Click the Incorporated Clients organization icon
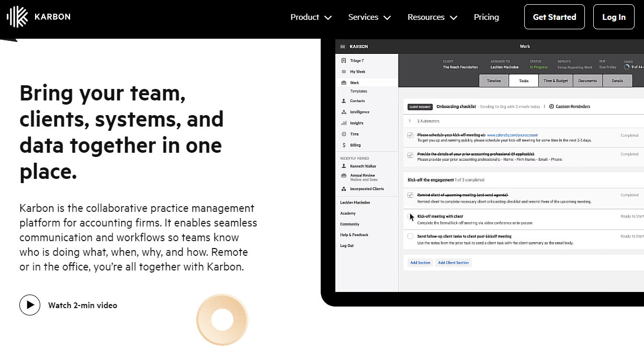 pyautogui.click(x=344, y=189)
